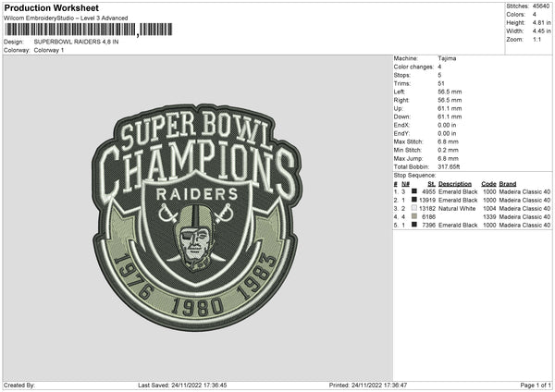555x392 pixels.
Task: Select the Natural White description text
Action: (457, 209)
